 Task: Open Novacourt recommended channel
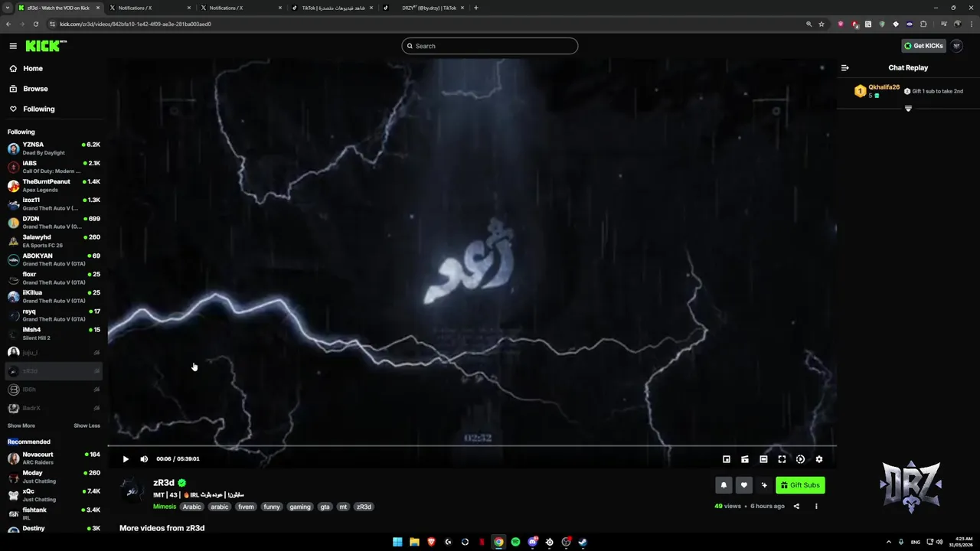[x=54, y=458]
